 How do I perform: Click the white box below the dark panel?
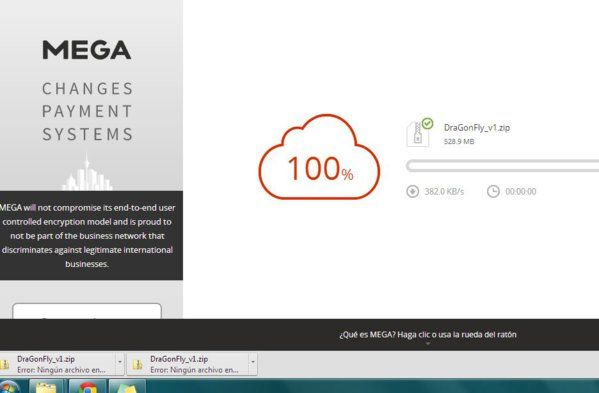coord(87,311)
